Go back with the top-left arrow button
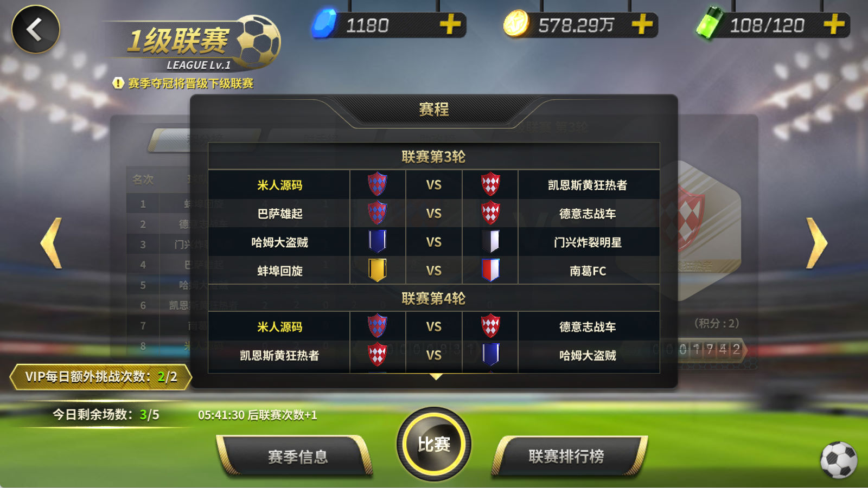This screenshot has height=488, width=868. pyautogui.click(x=36, y=29)
